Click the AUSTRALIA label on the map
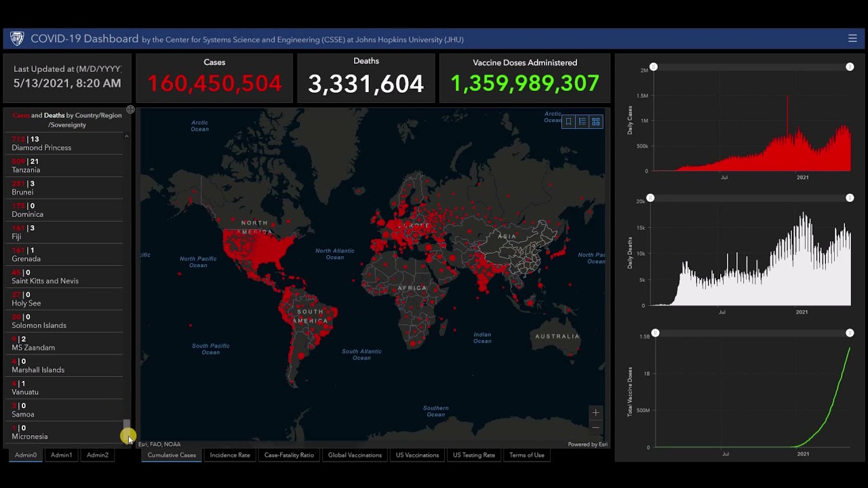This screenshot has width=868, height=488. click(x=557, y=336)
